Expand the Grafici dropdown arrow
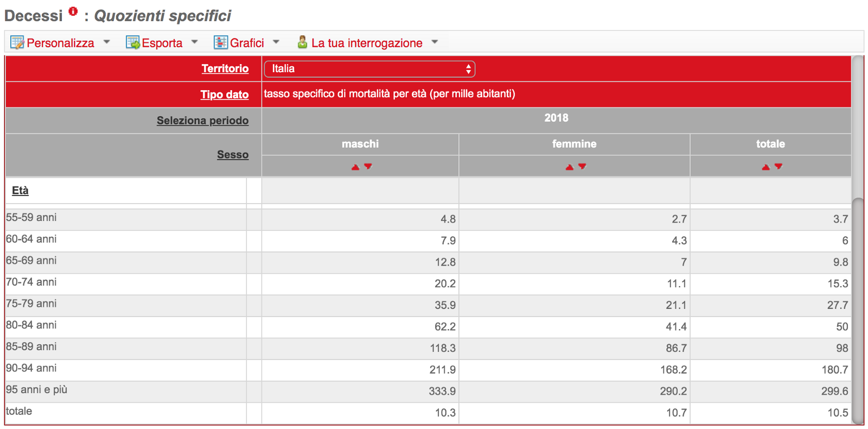868x429 pixels. [276, 42]
